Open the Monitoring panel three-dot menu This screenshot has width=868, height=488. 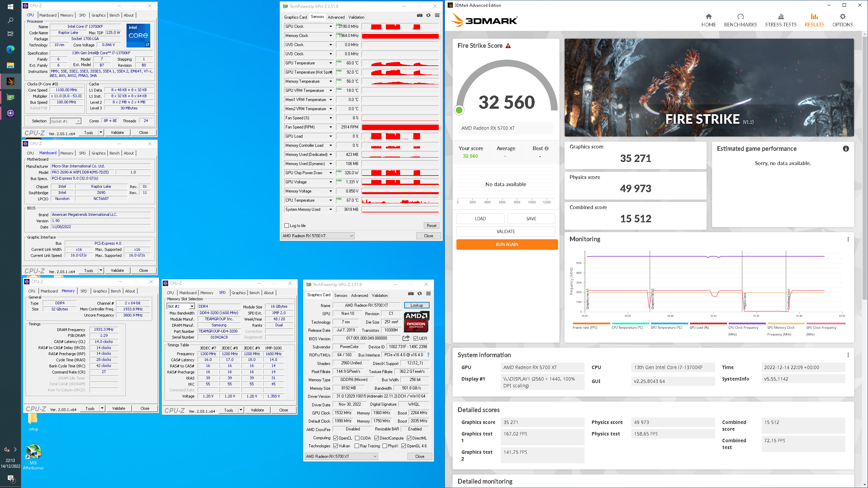(x=848, y=239)
